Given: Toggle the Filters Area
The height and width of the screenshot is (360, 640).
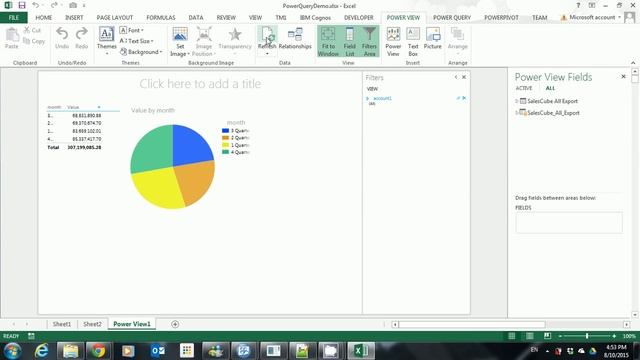Looking at the screenshot, I should pyautogui.click(x=369, y=41).
